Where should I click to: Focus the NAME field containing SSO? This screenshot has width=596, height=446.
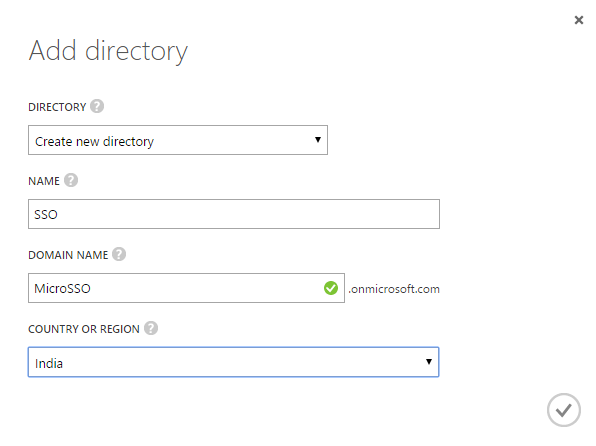[234, 214]
